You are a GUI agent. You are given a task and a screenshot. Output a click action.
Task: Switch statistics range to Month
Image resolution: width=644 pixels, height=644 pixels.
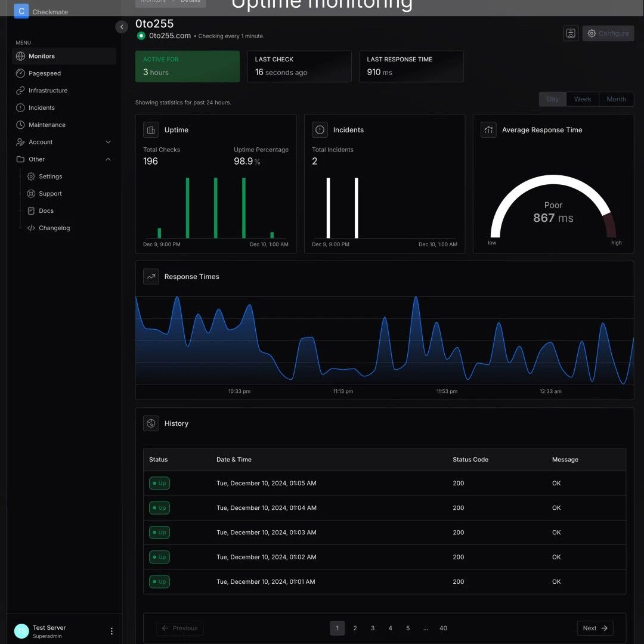click(x=616, y=99)
